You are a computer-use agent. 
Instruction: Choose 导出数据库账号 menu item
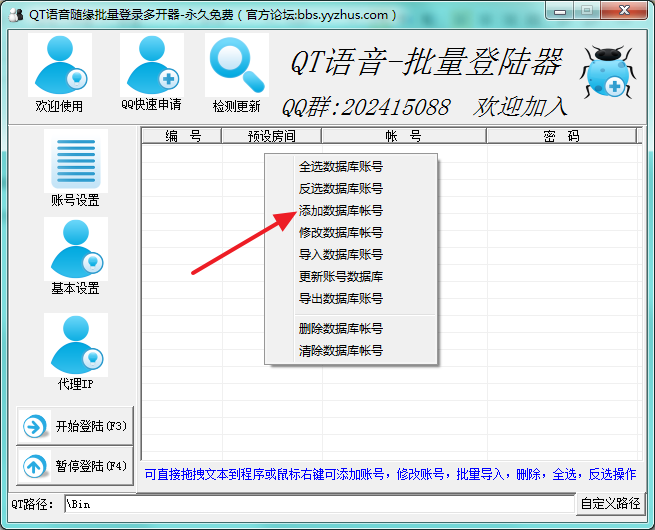tap(340, 299)
